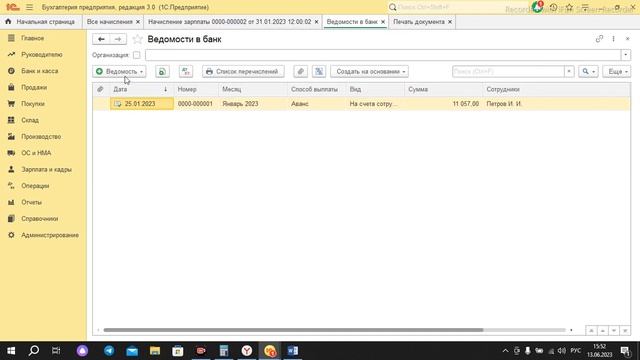Image resolution: width=640 pixels, height=360 pixels.
Task: Open the three-dot form options menu
Action: click(613, 39)
